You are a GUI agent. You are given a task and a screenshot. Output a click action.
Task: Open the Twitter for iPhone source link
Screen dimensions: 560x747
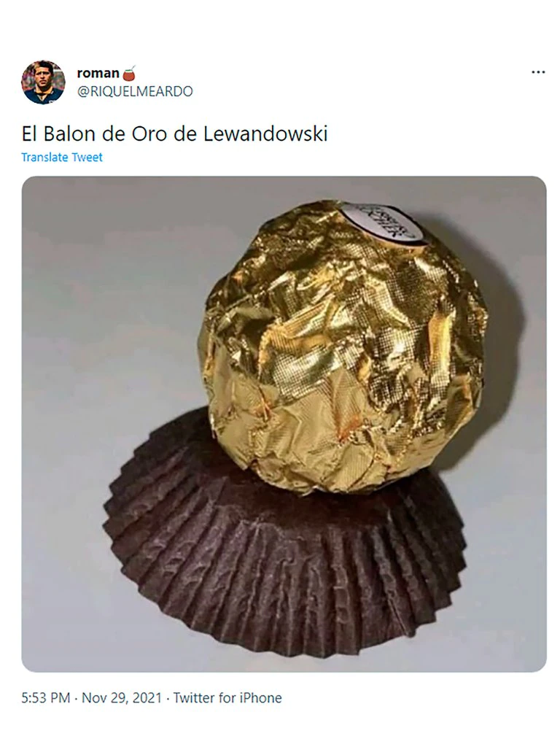tap(227, 698)
